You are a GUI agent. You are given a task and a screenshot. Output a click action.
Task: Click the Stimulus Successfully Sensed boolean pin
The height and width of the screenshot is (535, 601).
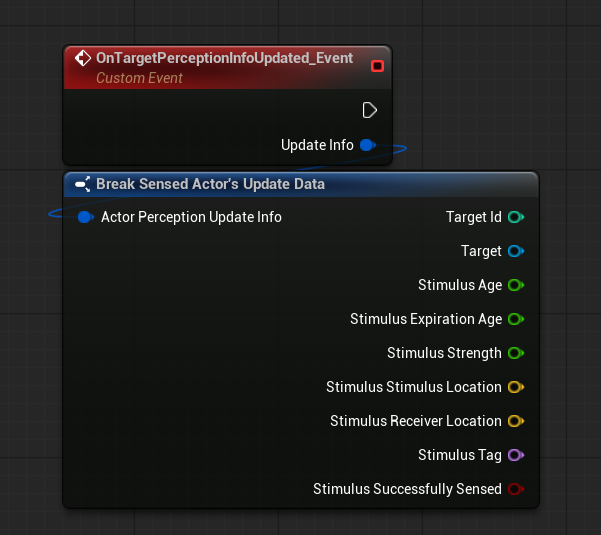tap(516, 489)
